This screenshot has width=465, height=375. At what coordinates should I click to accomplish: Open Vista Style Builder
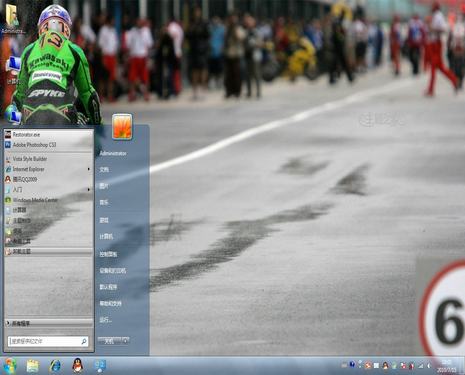48,159
